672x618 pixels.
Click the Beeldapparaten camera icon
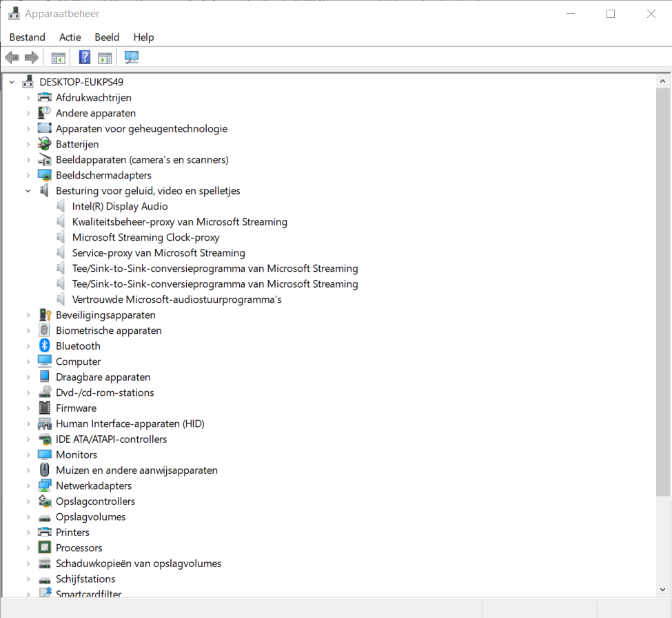(45, 159)
